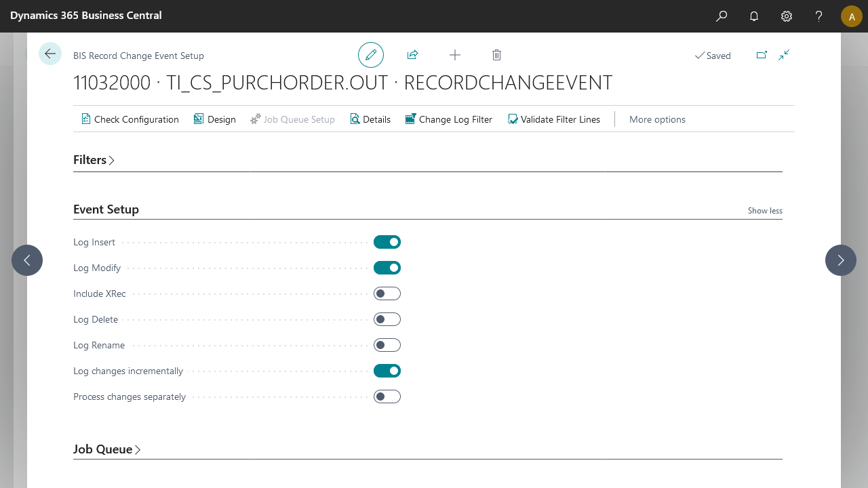Enable the Log Rename toggle
The width and height of the screenshot is (868, 488).
click(x=387, y=345)
